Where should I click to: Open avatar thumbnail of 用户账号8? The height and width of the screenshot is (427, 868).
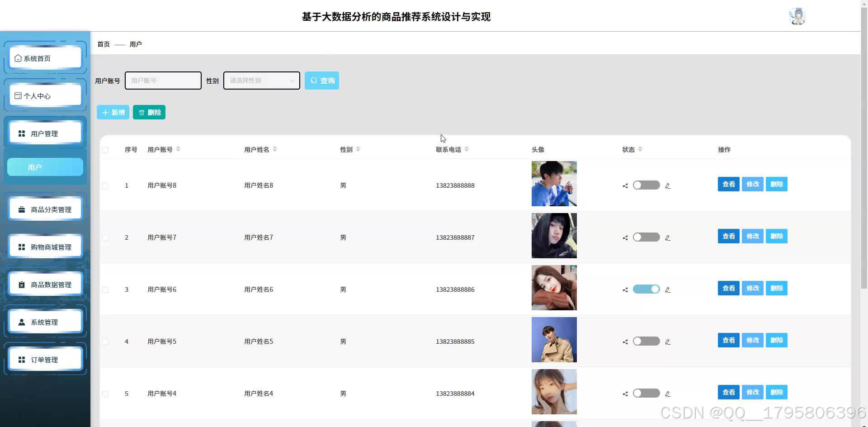point(554,184)
